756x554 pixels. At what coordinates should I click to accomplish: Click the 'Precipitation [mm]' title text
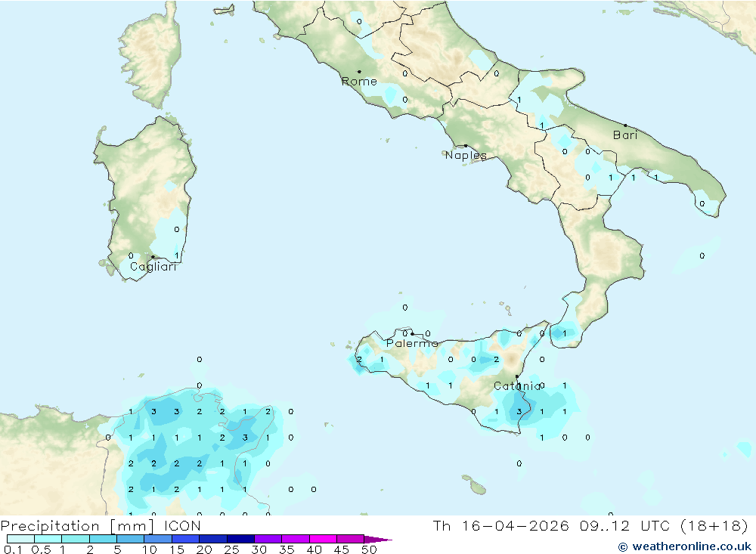tap(78, 526)
